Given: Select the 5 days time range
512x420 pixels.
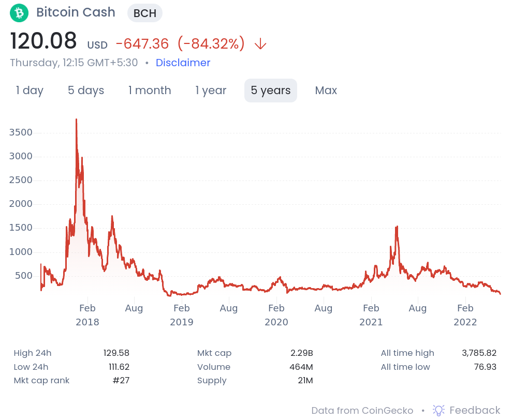Looking at the screenshot, I should click(85, 90).
